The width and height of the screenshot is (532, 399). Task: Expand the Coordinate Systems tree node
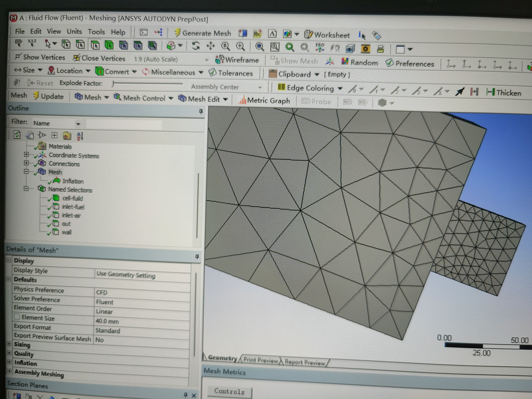click(26, 154)
